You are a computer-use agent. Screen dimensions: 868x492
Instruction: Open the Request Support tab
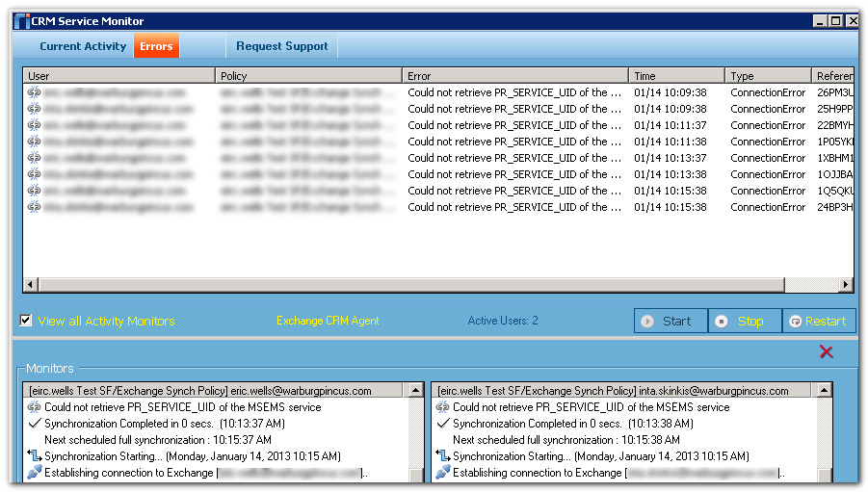(x=281, y=46)
